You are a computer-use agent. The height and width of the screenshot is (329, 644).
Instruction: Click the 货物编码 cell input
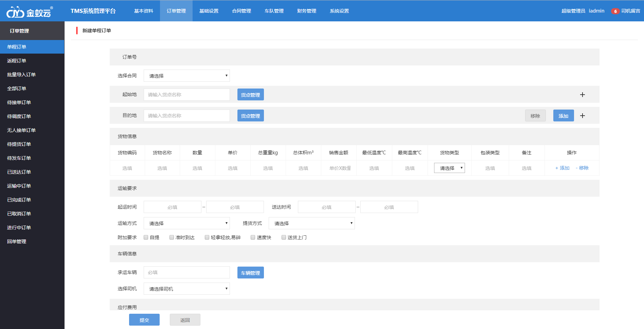coord(127,168)
